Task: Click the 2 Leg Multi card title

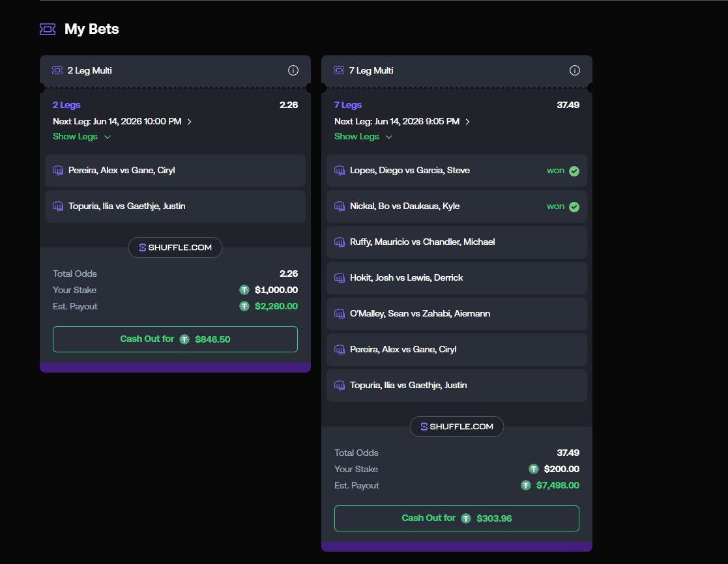Action: (x=89, y=70)
